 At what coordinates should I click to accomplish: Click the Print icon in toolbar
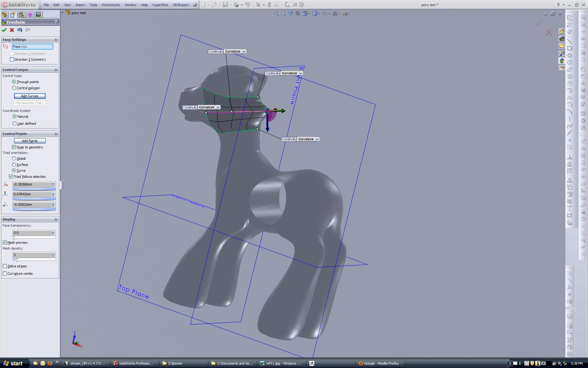(x=236, y=5)
